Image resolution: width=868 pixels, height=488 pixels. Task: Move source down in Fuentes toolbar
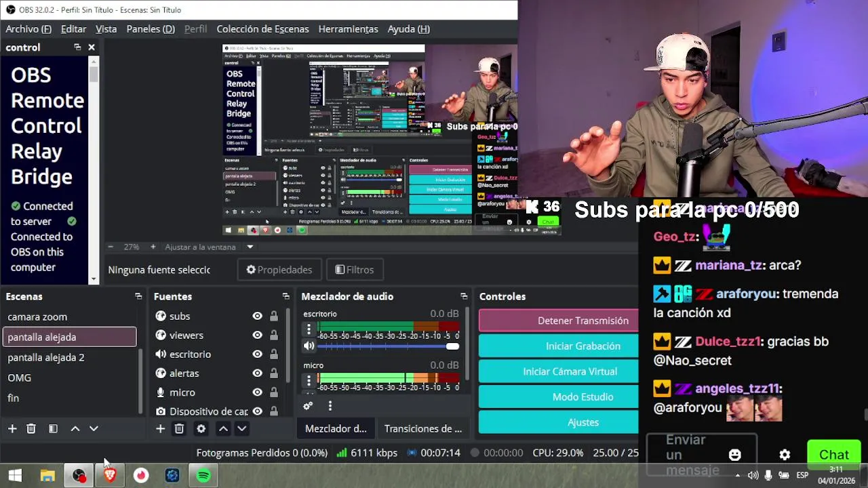(242, 428)
